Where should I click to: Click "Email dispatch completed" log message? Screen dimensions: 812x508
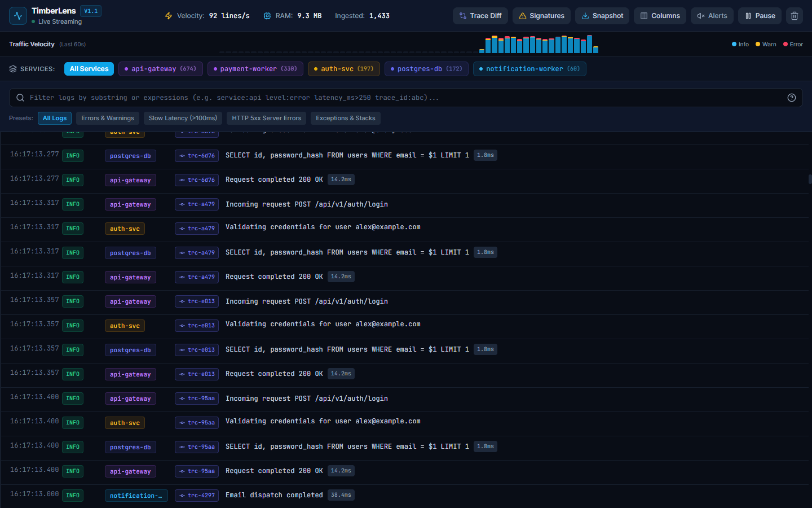point(274,495)
